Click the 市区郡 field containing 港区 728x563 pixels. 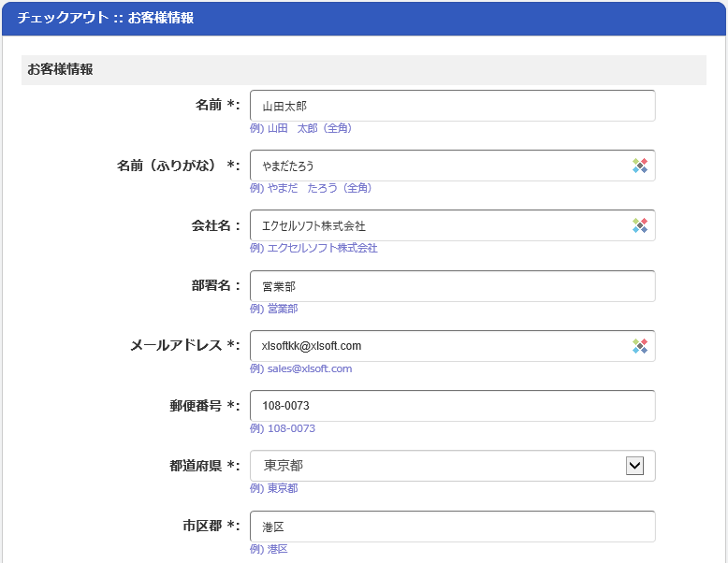[x=453, y=527]
